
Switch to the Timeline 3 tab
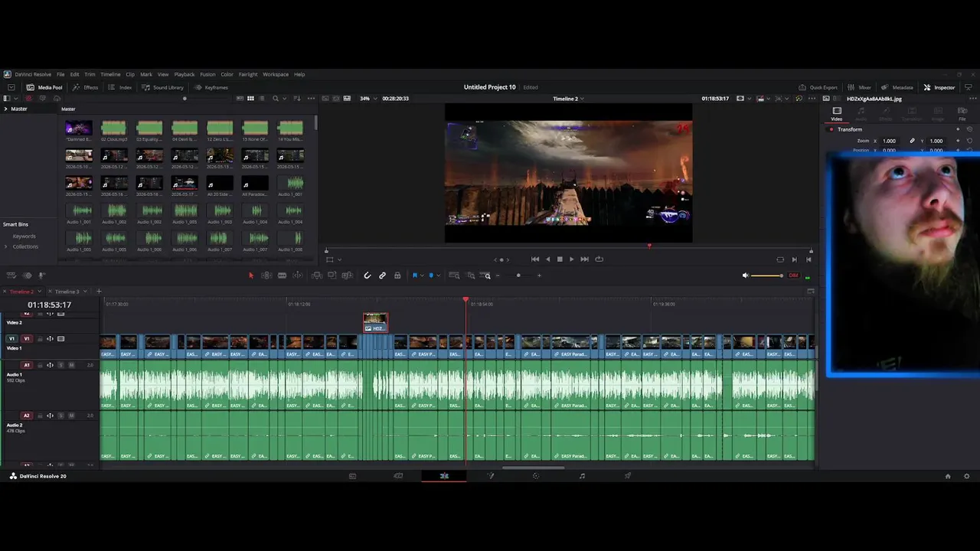coord(67,292)
